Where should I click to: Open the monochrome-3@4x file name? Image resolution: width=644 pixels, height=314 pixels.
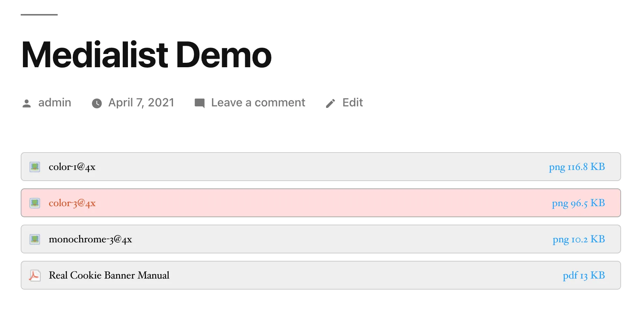(x=90, y=239)
